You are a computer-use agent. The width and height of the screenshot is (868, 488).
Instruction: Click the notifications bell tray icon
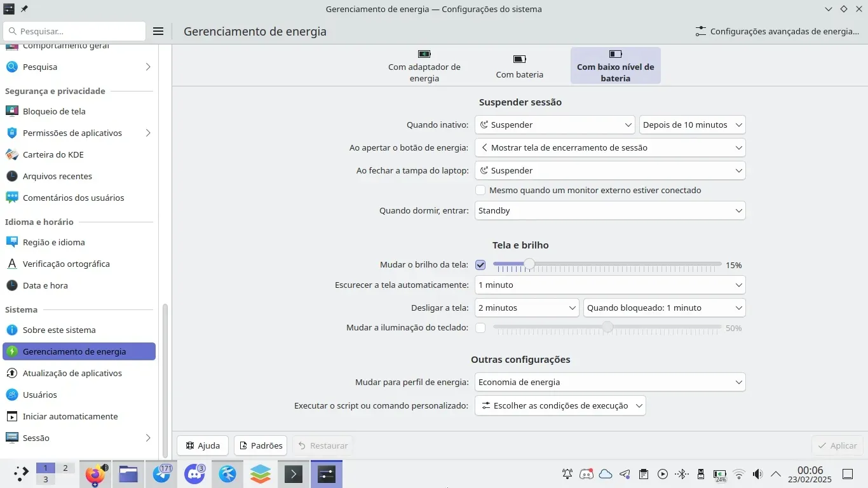pyautogui.click(x=567, y=474)
